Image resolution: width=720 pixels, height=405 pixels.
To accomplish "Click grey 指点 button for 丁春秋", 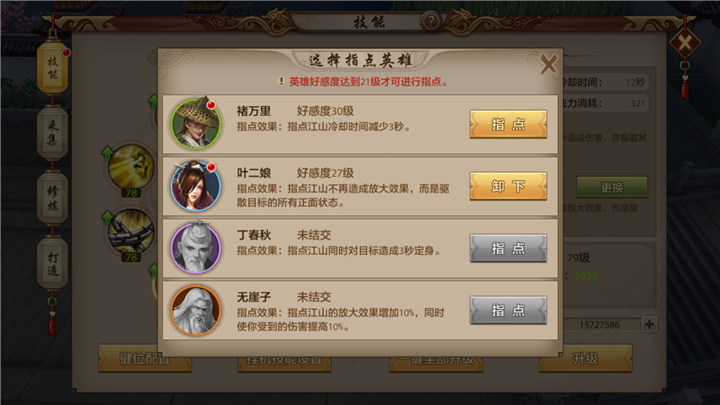I will (508, 248).
